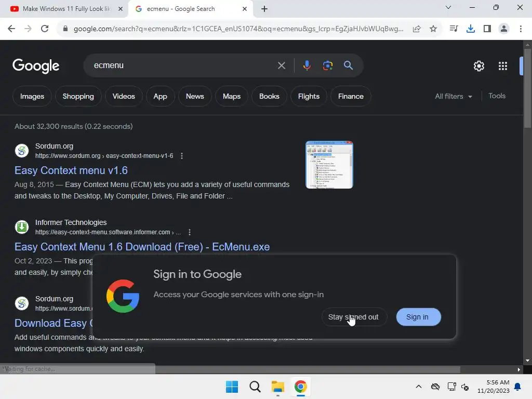Open Google quick settings gear icon
Screen dimensions: 532x399
(x=478, y=66)
